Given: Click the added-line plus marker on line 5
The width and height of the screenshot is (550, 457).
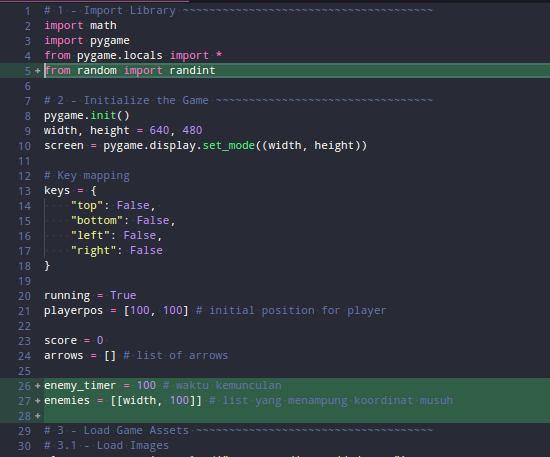Looking at the screenshot, I should point(38,71).
